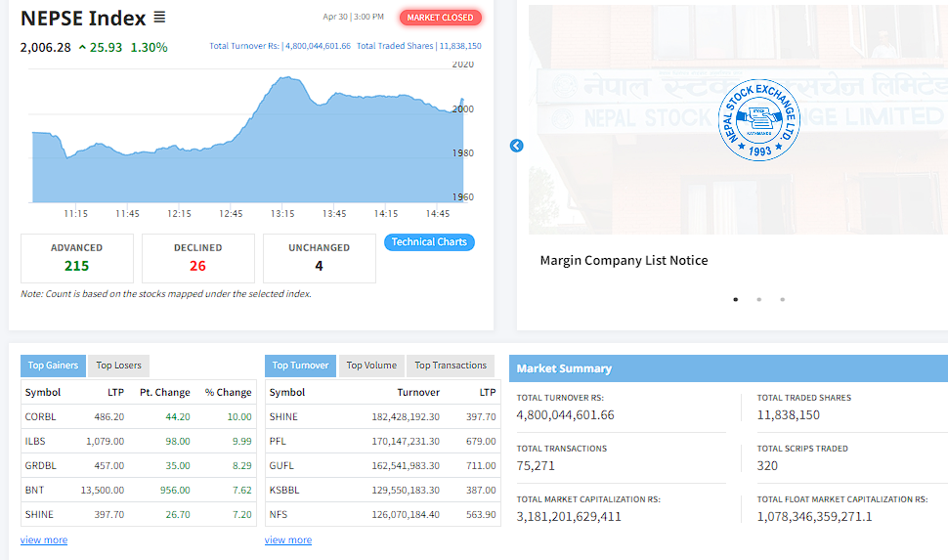Image resolution: width=948 pixels, height=560 pixels.
Task: Switch to Top Gainers tab
Action: coord(53,366)
